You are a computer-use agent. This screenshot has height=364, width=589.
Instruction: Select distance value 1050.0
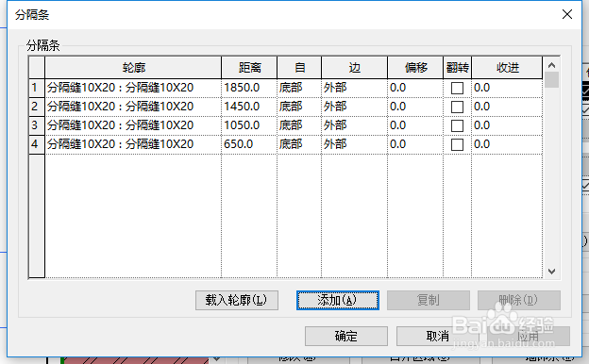(249, 125)
